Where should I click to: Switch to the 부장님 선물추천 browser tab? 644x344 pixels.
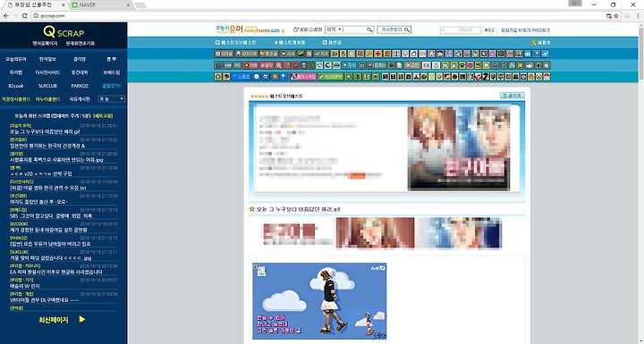point(35,5)
